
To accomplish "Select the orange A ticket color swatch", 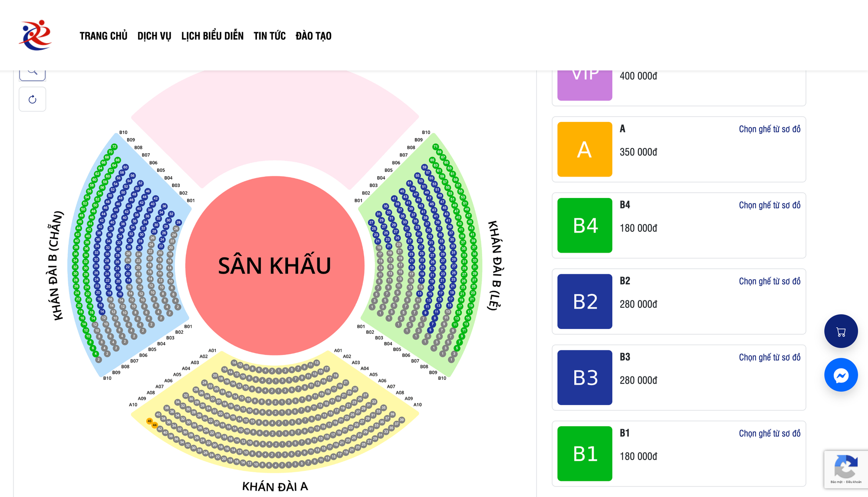I will (585, 149).
